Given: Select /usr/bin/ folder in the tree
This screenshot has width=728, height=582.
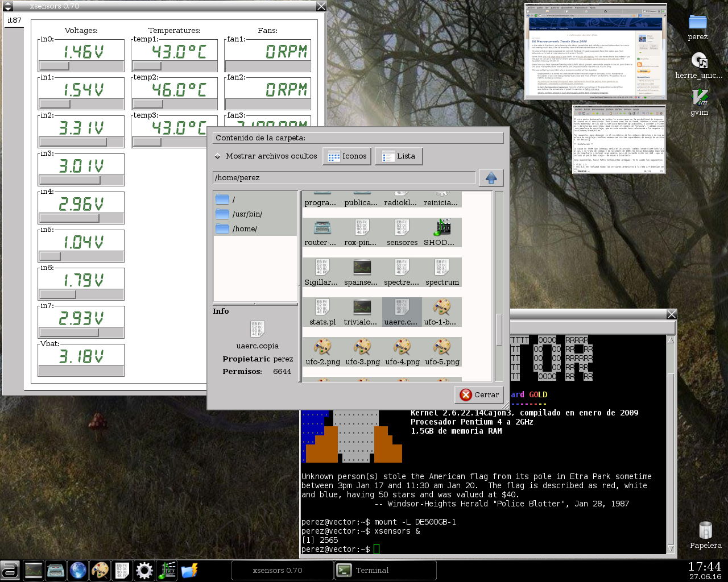Looking at the screenshot, I should click(x=255, y=214).
